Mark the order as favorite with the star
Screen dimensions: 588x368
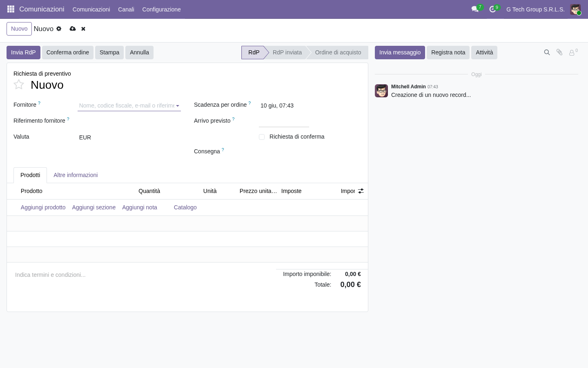click(x=19, y=85)
